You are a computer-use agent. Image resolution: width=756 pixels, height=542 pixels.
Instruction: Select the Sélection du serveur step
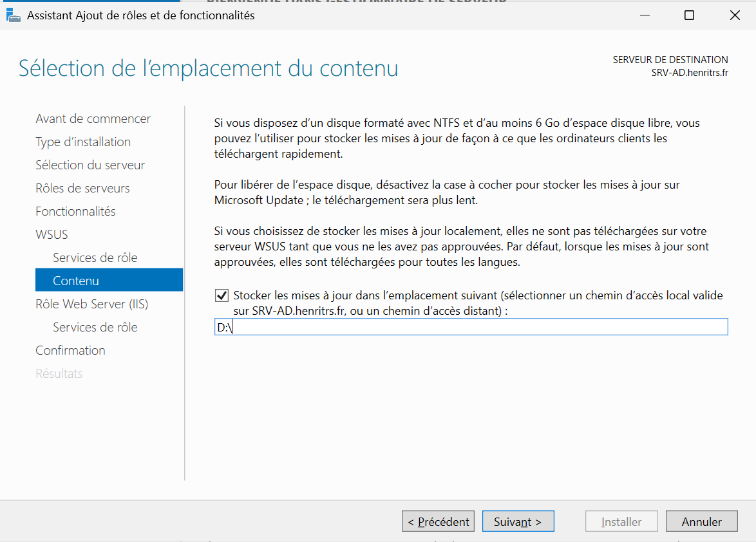(x=90, y=165)
